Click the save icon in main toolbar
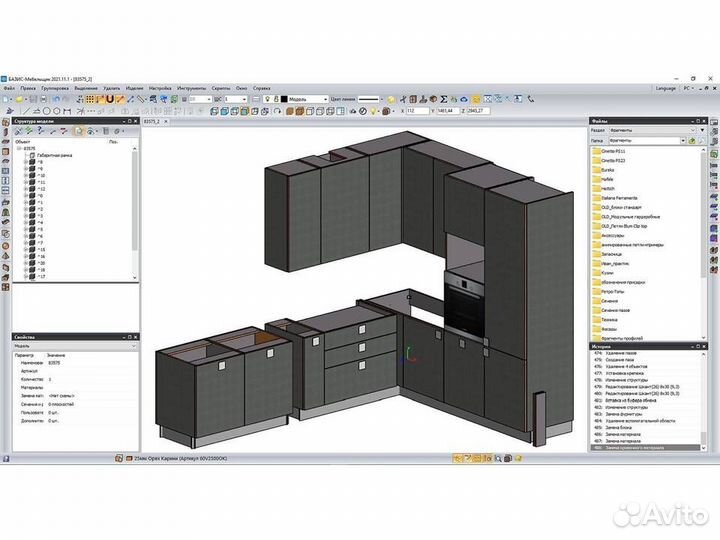720x540 pixels. pos(31,100)
